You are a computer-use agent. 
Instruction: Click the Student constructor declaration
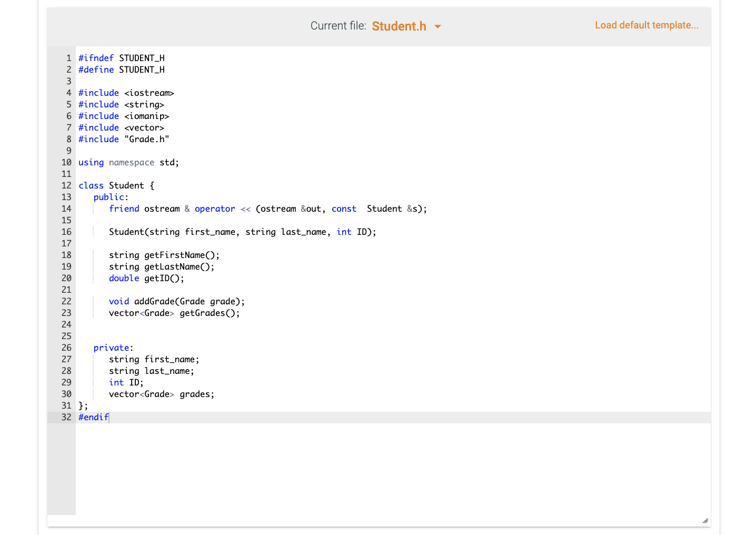pyautogui.click(x=242, y=232)
